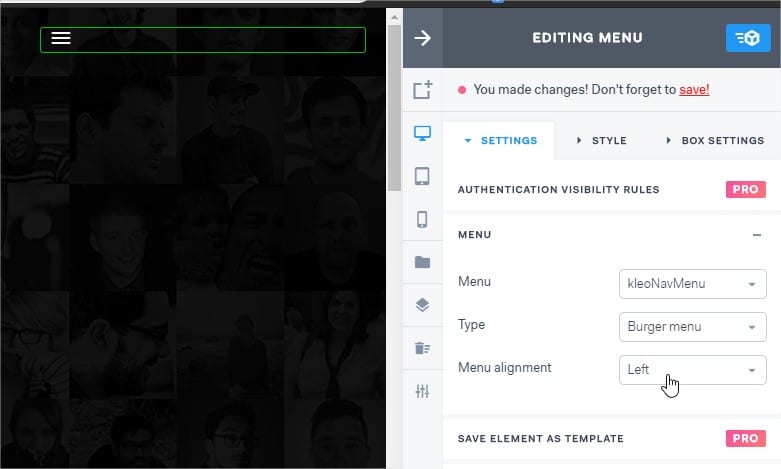Expand Save Element As Template section

(x=612, y=439)
